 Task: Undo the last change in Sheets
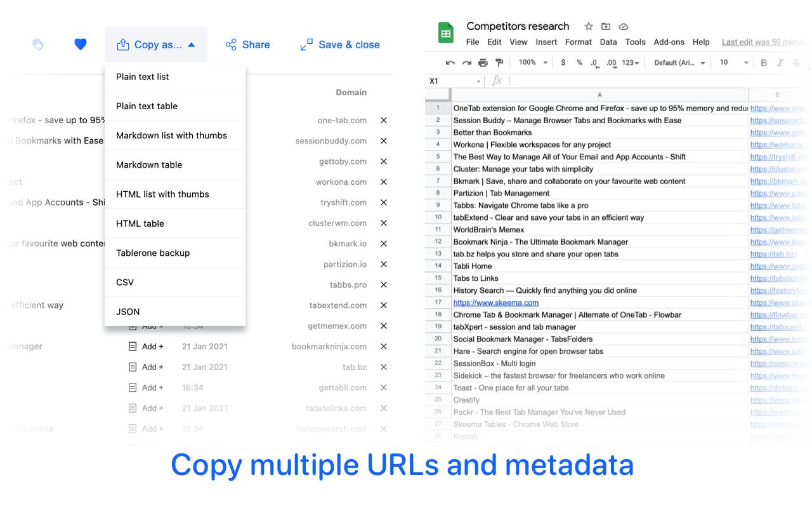(x=450, y=63)
